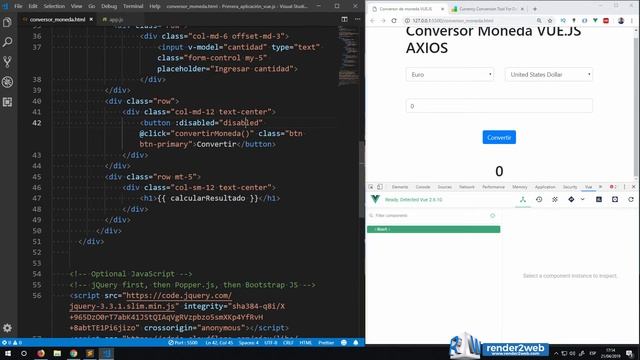Screen dimensions: 640x360
Task: Open the DevTools customize menu
Action: pos(624,187)
